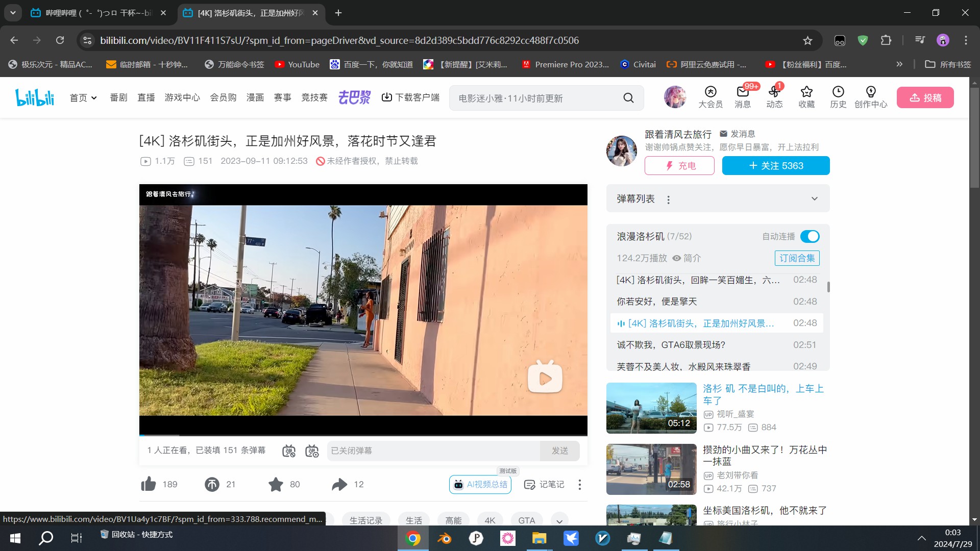Open thumbnail for 洛杉矶 不是白叫的 video
The width and height of the screenshot is (980, 551).
[x=651, y=408]
